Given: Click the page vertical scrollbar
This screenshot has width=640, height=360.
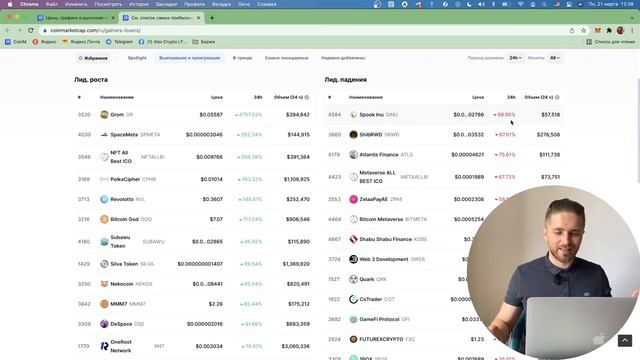Looking at the screenshot, I should click(x=638, y=131).
